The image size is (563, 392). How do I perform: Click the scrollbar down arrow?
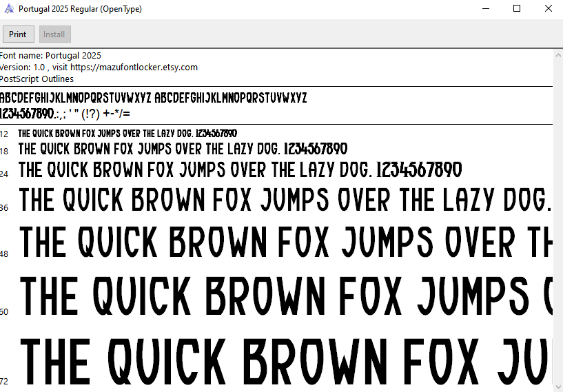coord(557,386)
